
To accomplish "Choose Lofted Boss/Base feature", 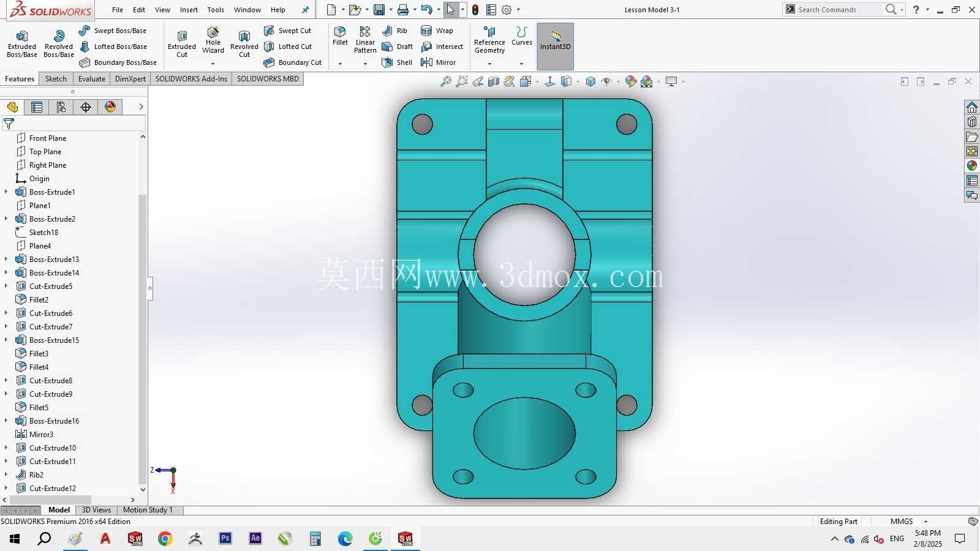I will point(113,47).
